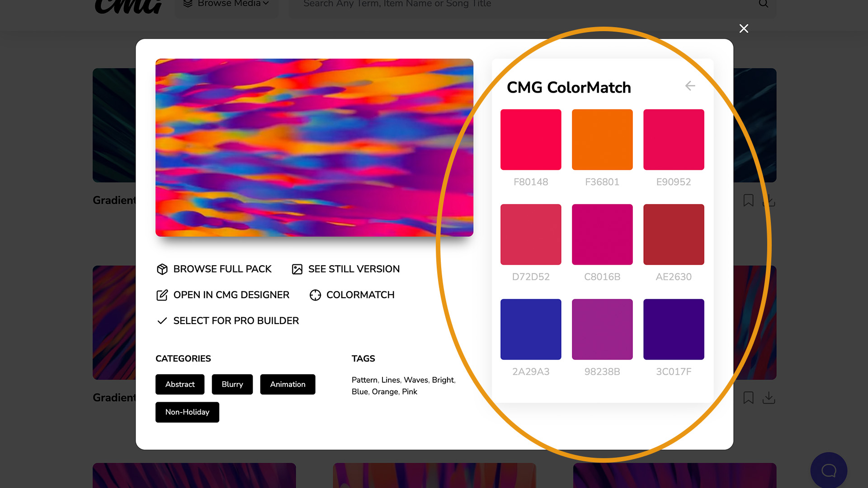This screenshot has width=868, height=488.
Task: Pick the F80148 color swatch
Action: tap(531, 140)
